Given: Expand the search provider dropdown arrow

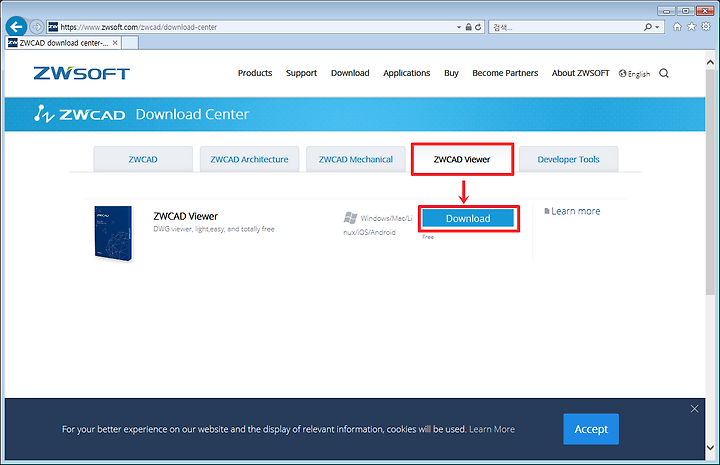Looking at the screenshot, I should 657,27.
